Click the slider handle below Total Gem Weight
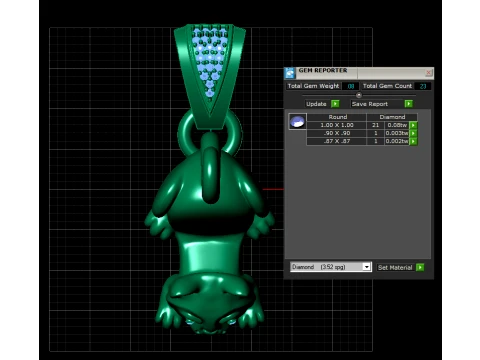 click(x=359, y=95)
